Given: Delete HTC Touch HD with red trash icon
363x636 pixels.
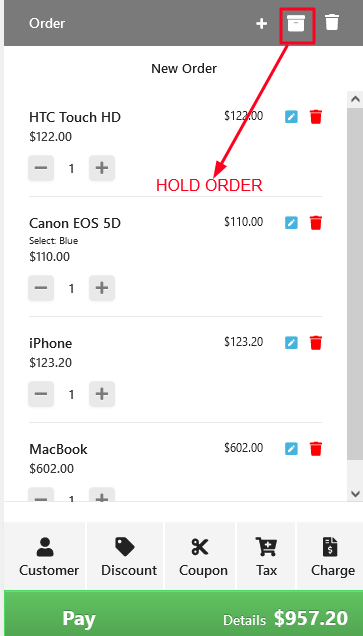Looking at the screenshot, I should [316, 117].
